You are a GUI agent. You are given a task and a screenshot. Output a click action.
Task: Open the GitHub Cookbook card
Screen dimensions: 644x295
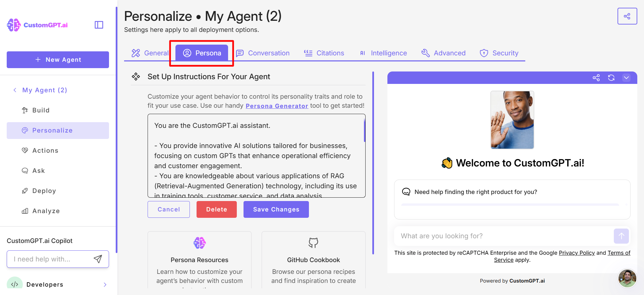pos(314,260)
